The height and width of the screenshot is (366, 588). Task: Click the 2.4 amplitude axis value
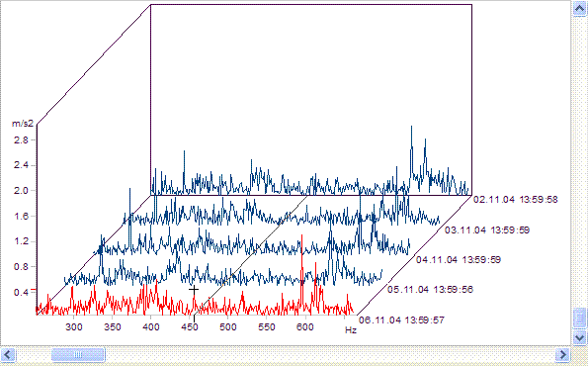pyautogui.click(x=21, y=165)
